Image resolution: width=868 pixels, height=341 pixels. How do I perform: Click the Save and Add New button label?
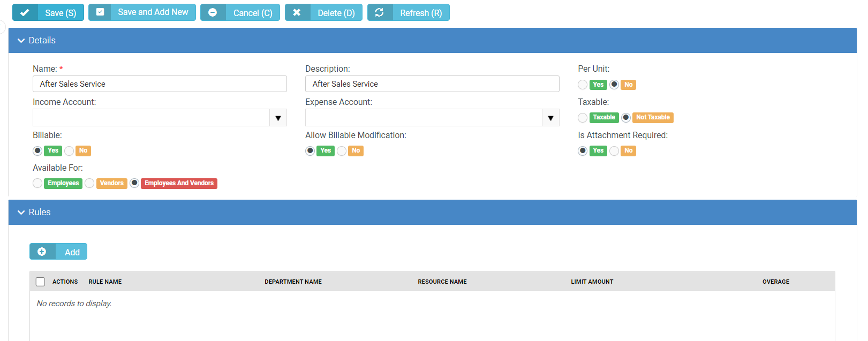(153, 12)
